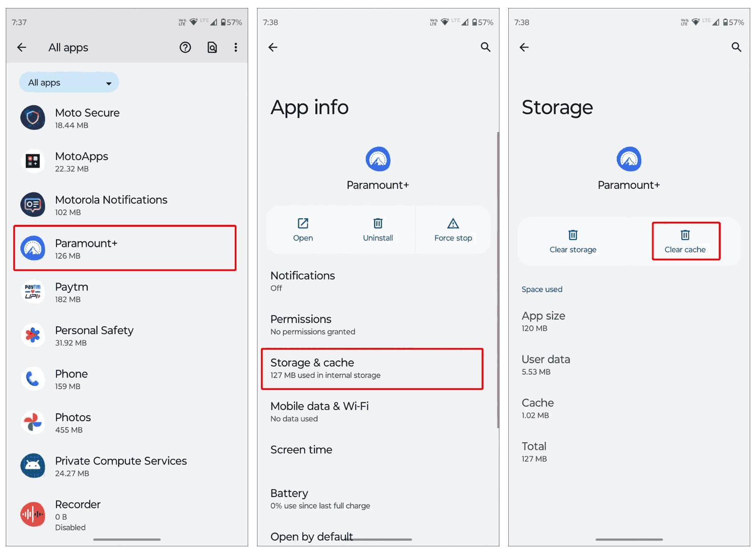Tap the Clear cache button
756x553 pixels.
[x=685, y=241]
